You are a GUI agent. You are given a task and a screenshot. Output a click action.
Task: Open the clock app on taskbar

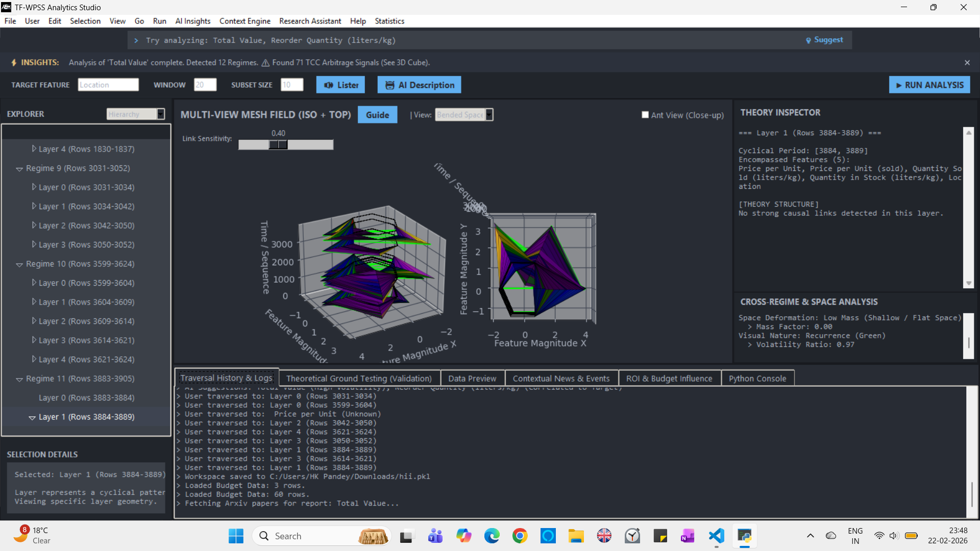[x=632, y=536]
